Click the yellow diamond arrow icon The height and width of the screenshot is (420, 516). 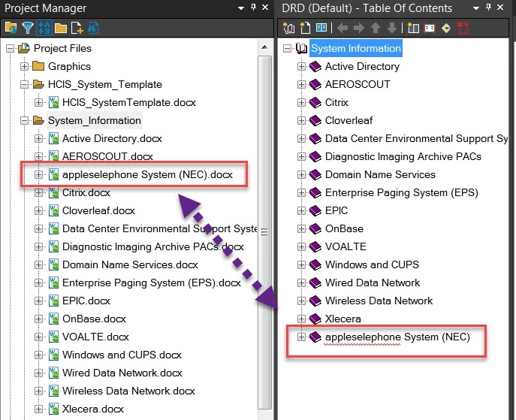(x=446, y=29)
